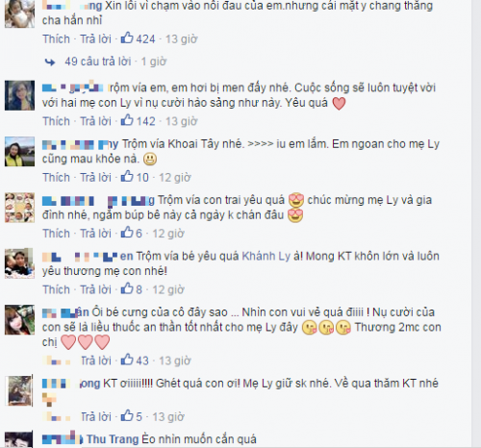Click Trả lời under the 43 likes comment
Screen dimensions: 481x448
coord(95,361)
